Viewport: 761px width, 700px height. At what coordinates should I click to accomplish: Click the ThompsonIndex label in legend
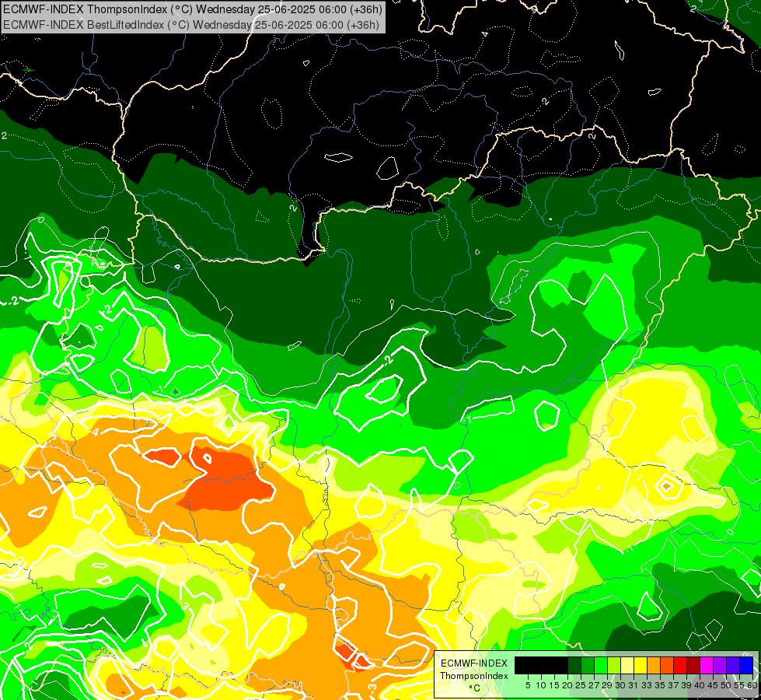coord(474,676)
